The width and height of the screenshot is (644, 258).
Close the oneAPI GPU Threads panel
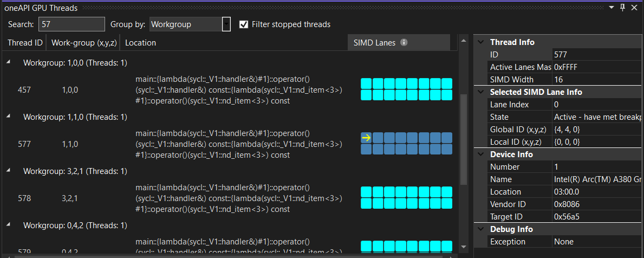pyautogui.click(x=634, y=7)
